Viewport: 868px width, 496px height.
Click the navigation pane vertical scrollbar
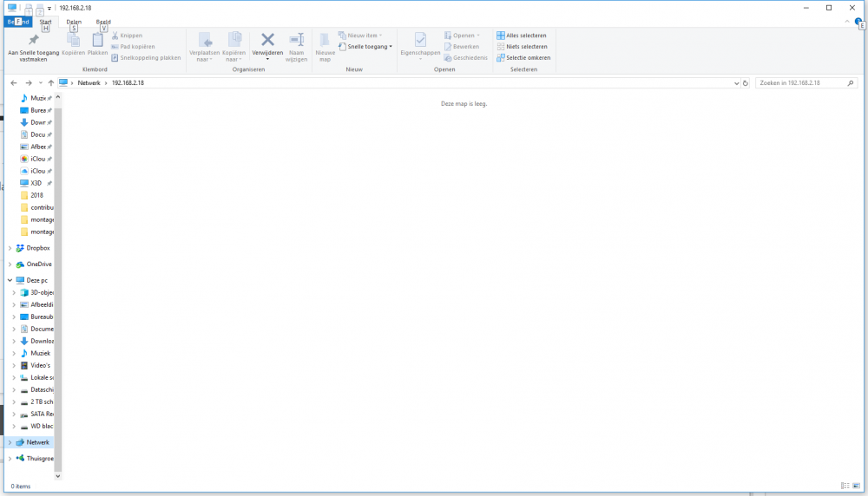tap(58, 260)
